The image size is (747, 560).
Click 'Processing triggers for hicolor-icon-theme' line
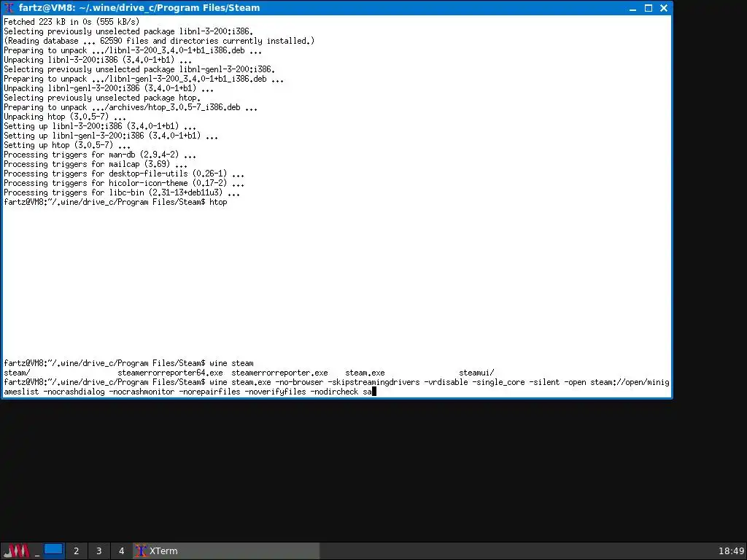click(124, 183)
